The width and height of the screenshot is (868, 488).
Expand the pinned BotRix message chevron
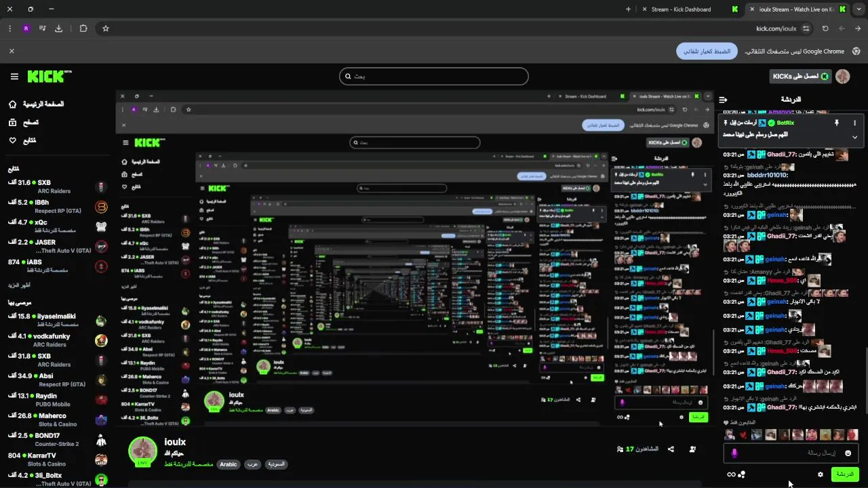pyautogui.click(x=854, y=137)
